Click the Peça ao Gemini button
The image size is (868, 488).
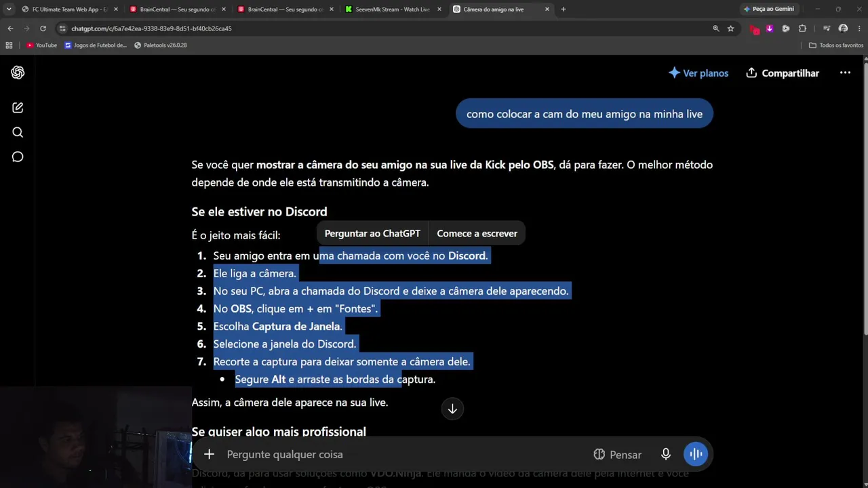(x=769, y=9)
